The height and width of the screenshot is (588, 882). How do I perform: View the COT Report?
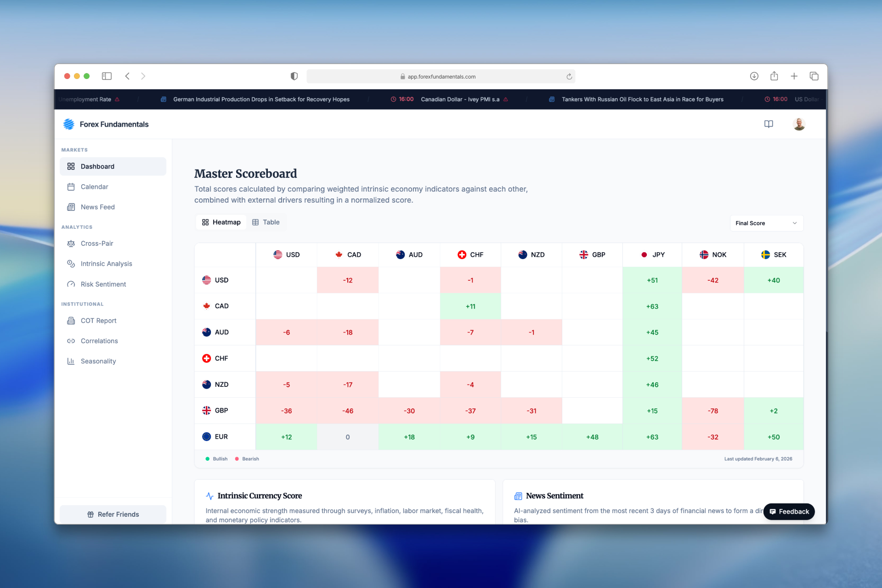tap(98, 321)
